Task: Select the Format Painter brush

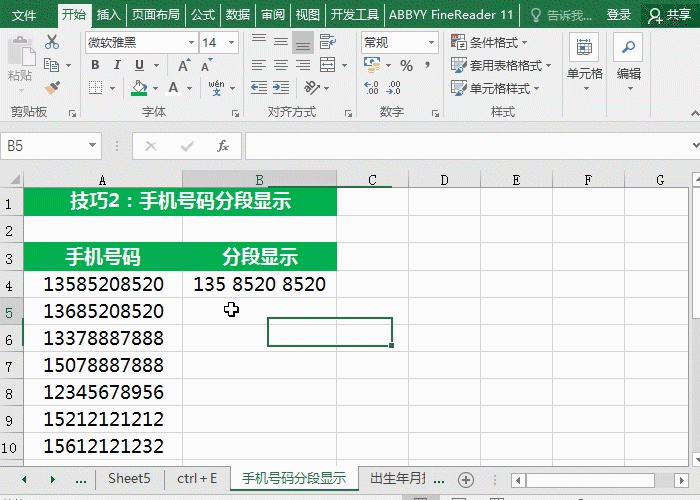Action: 52,88
